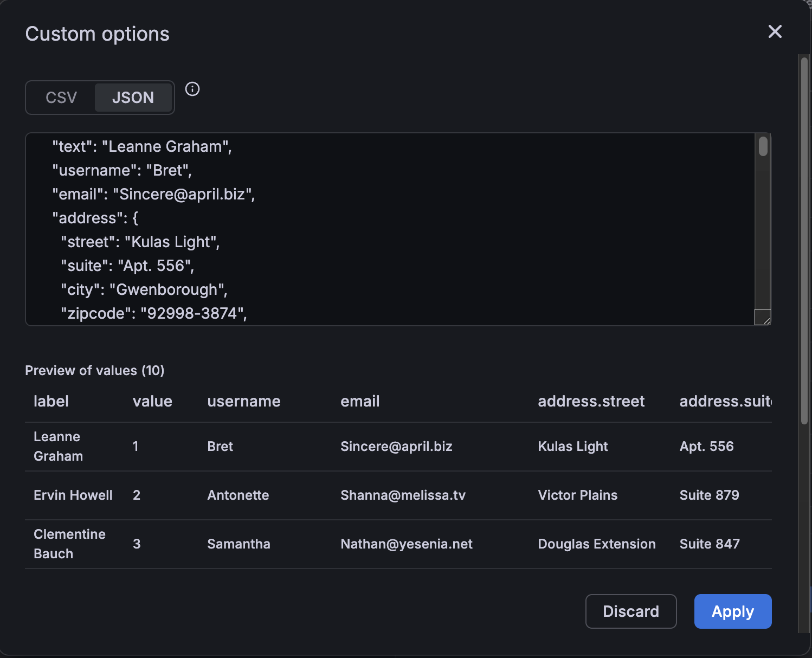
Task: Click the Sincere@april.biz email cell
Action: coord(396,447)
